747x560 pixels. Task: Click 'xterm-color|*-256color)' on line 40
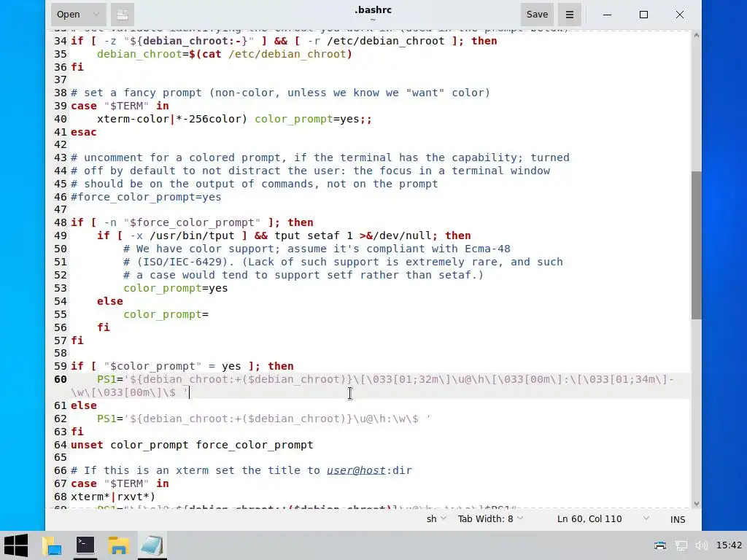point(172,119)
